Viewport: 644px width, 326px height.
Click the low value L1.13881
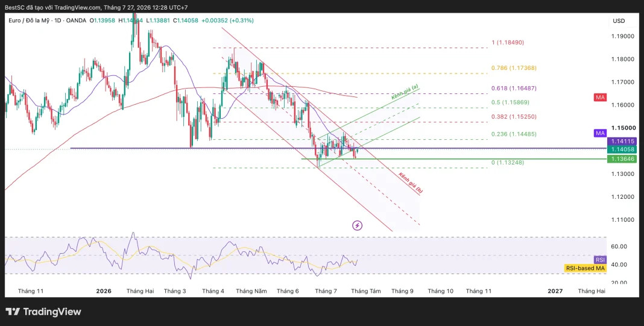pos(159,20)
